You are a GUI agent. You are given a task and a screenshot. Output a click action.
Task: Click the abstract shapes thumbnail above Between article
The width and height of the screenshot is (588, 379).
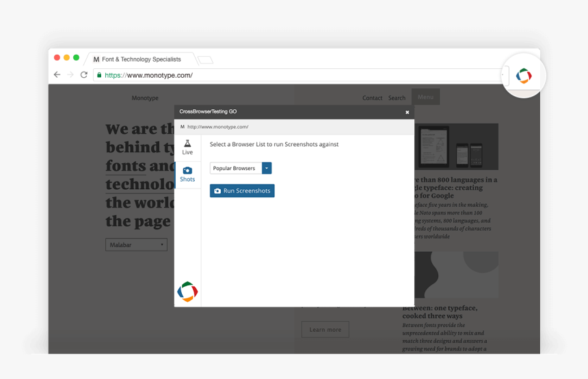[456, 275]
